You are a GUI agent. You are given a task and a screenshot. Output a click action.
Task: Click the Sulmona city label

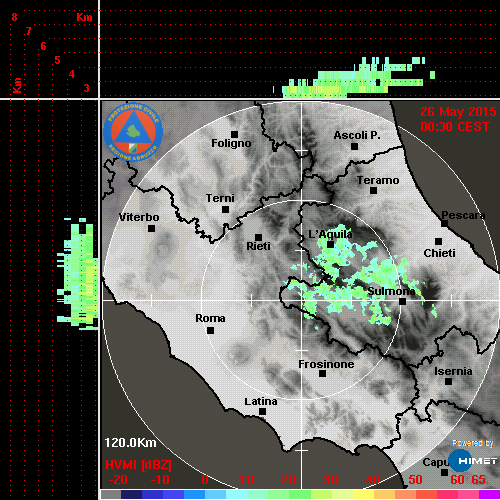(x=391, y=291)
